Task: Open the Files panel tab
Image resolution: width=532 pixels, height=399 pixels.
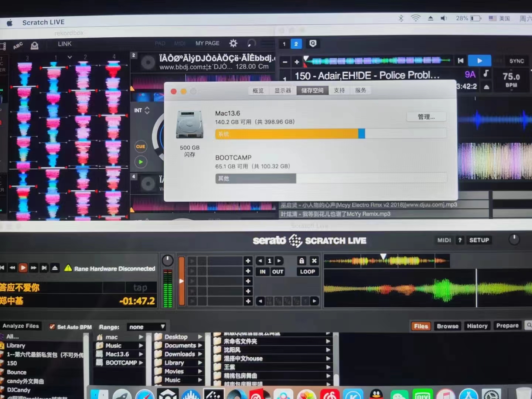Action: 421,326
